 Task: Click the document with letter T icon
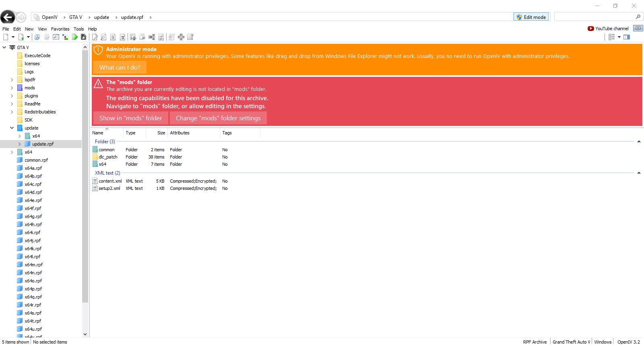coord(122,37)
